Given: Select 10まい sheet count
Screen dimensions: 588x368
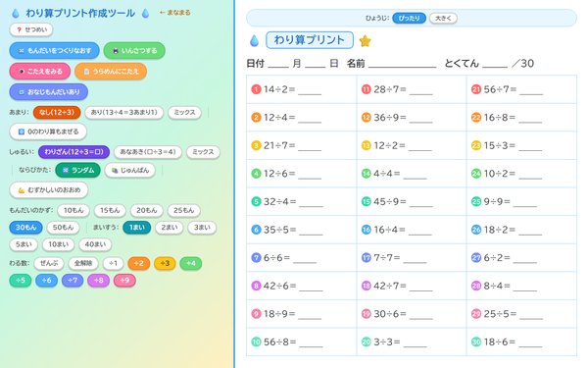Looking at the screenshot, I should point(58,244).
